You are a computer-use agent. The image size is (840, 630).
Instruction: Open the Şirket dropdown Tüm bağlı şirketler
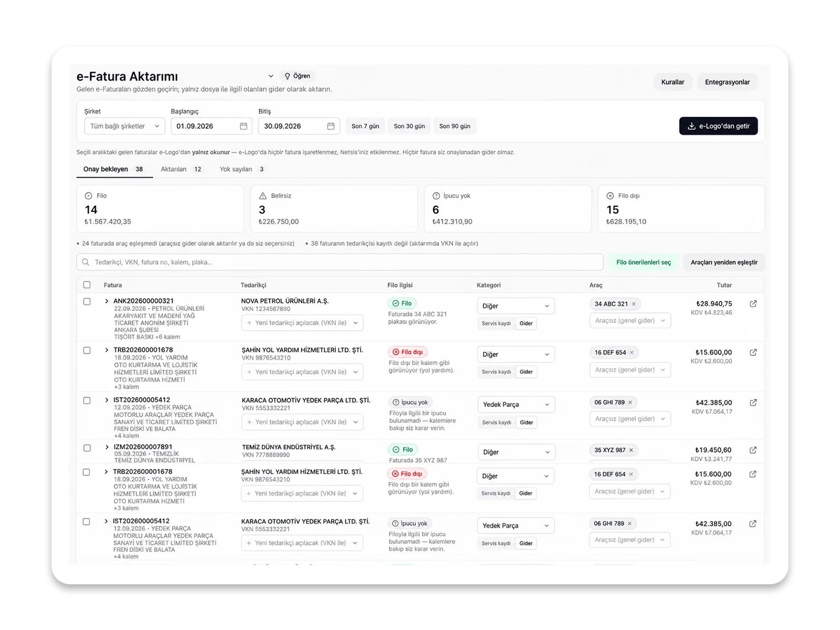[x=124, y=126]
